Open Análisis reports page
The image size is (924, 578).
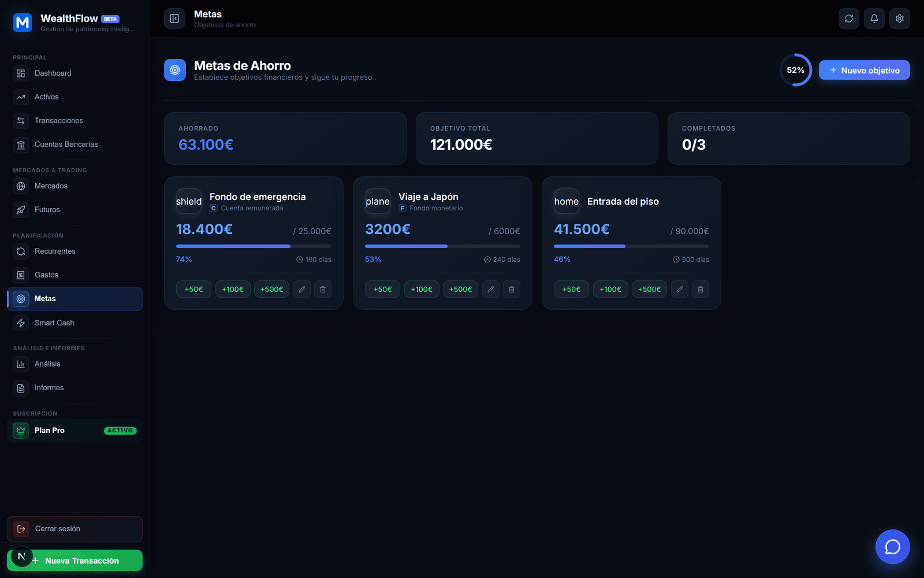point(74,364)
